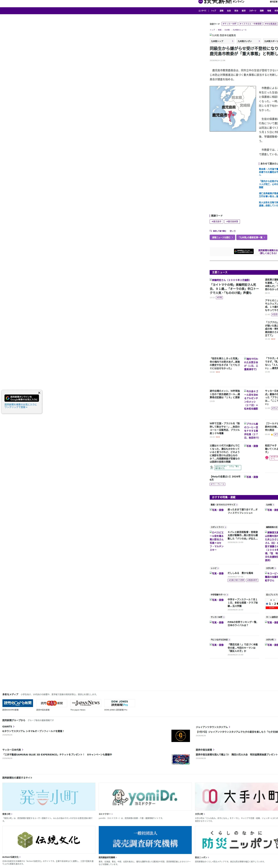Expand the スポットライト section
The width and height of the screenshot is (278, 868).
(x=219, y=527)
